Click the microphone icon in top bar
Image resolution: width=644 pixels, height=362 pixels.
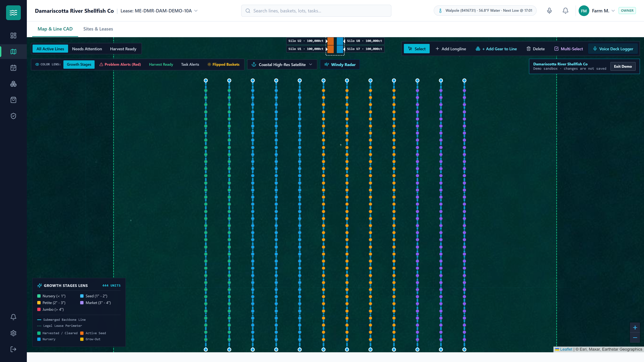tap(549, 11)
